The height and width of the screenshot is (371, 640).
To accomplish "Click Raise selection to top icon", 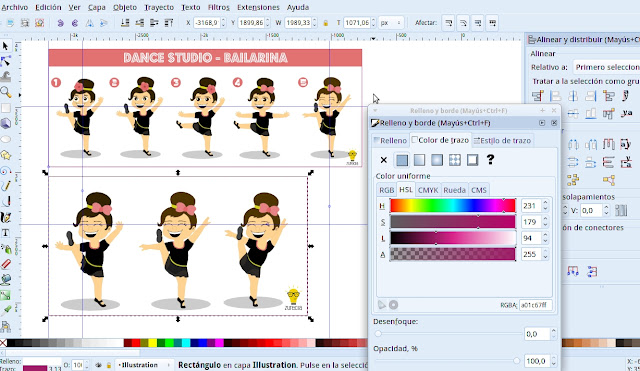I will (169, 23).
